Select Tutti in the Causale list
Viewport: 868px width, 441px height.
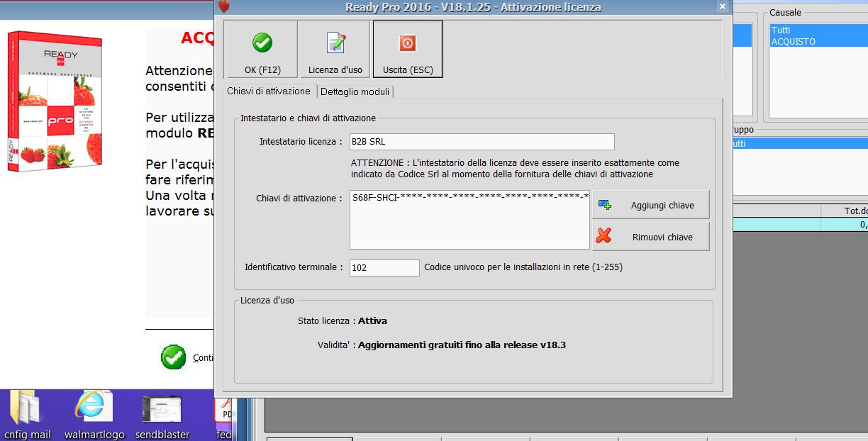(x=817, y=30)
